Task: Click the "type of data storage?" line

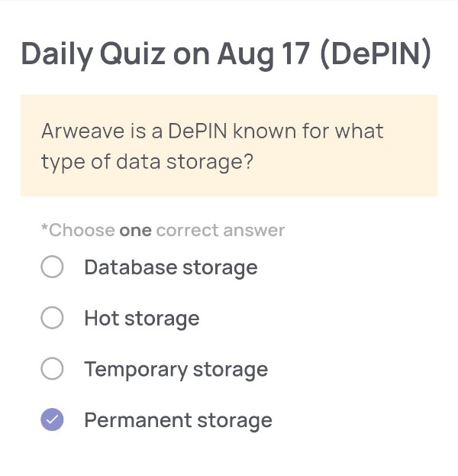Action: 147,162
